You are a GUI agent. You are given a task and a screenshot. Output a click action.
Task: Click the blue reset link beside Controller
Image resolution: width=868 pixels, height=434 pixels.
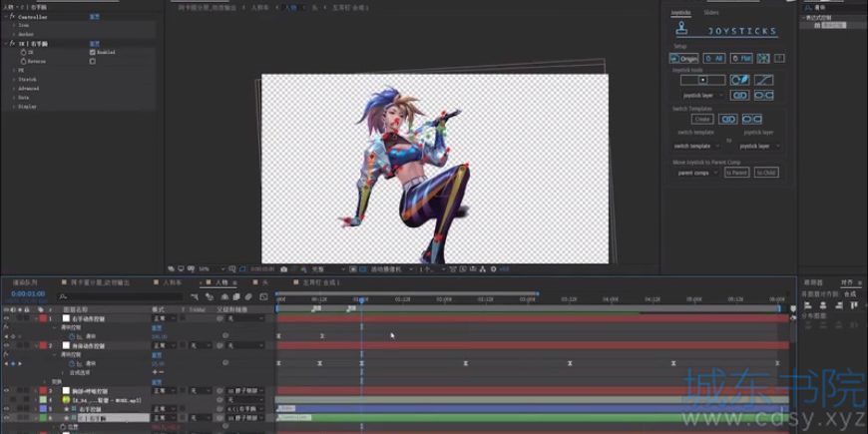pos(95,17)
